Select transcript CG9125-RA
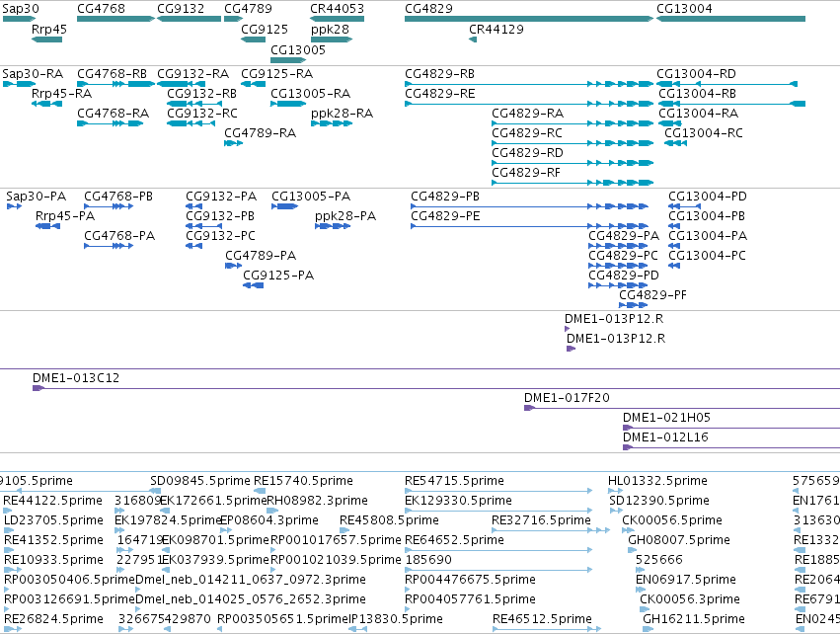Viewport: 840px width, 634px height. [277, 73]
